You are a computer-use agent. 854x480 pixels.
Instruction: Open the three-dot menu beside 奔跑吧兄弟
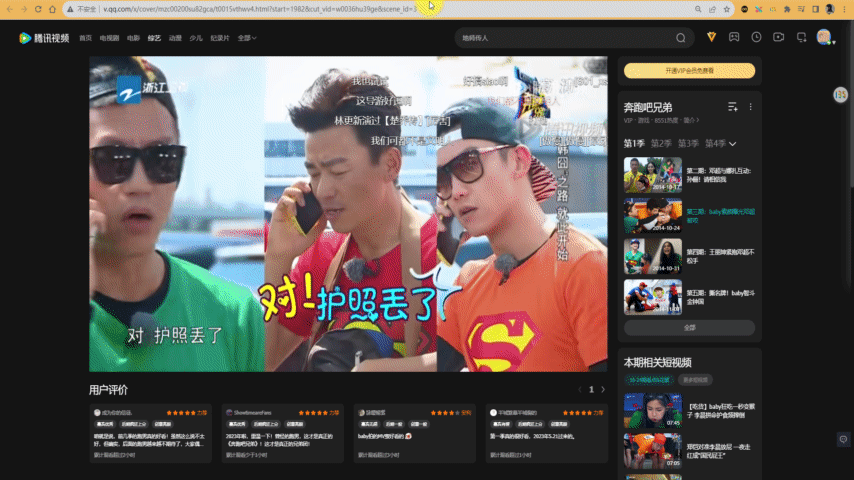click(x=751, y=107)
